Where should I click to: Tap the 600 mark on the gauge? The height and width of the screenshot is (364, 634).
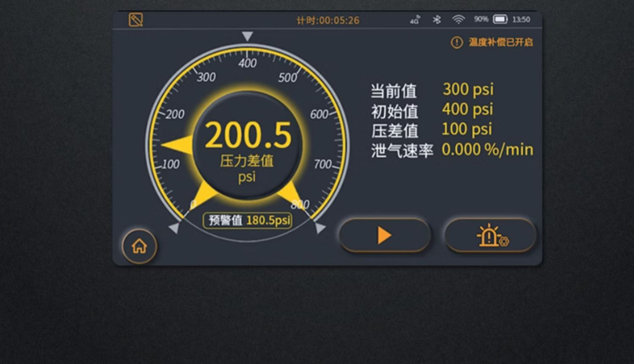[x=319, y=114]
